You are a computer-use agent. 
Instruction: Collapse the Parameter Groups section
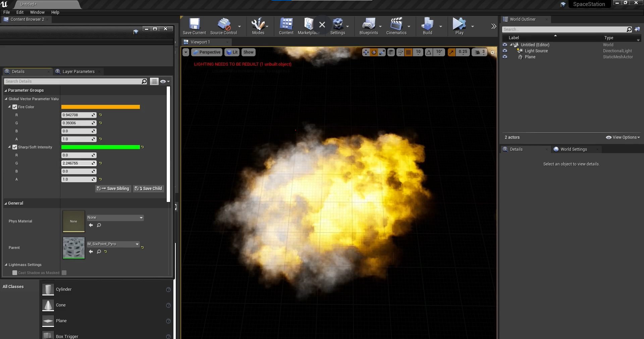tap(6, 90)
